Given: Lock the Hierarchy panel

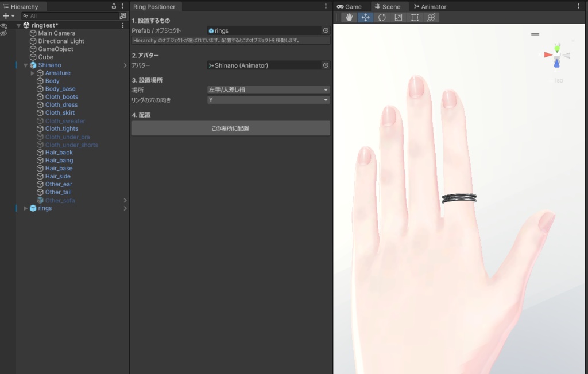Looking at the screenshot, I should click(x=114, y=6).
